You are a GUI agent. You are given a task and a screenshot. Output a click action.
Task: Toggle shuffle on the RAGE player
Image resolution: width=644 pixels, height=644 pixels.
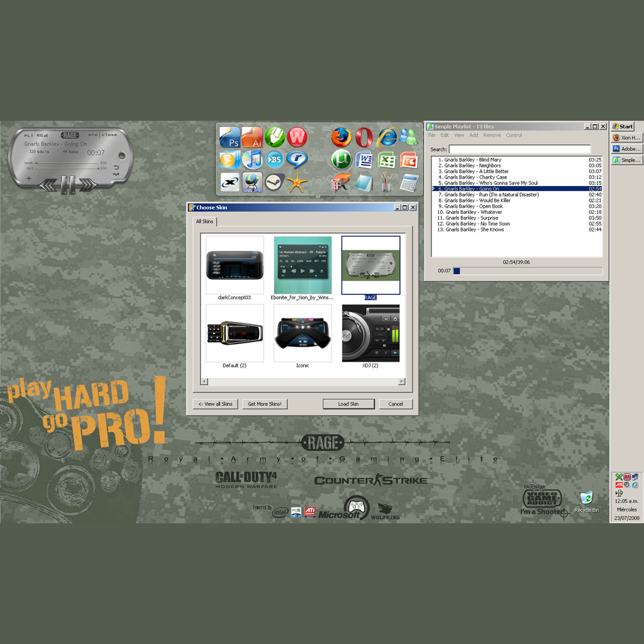pyautogui.click(x=116, y=174)
